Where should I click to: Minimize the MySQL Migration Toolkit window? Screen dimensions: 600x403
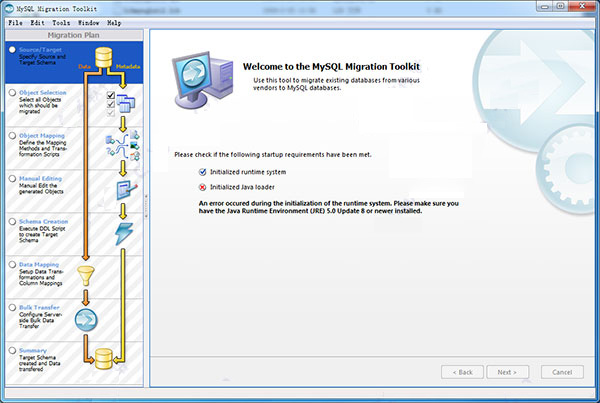tap(545, 6)
